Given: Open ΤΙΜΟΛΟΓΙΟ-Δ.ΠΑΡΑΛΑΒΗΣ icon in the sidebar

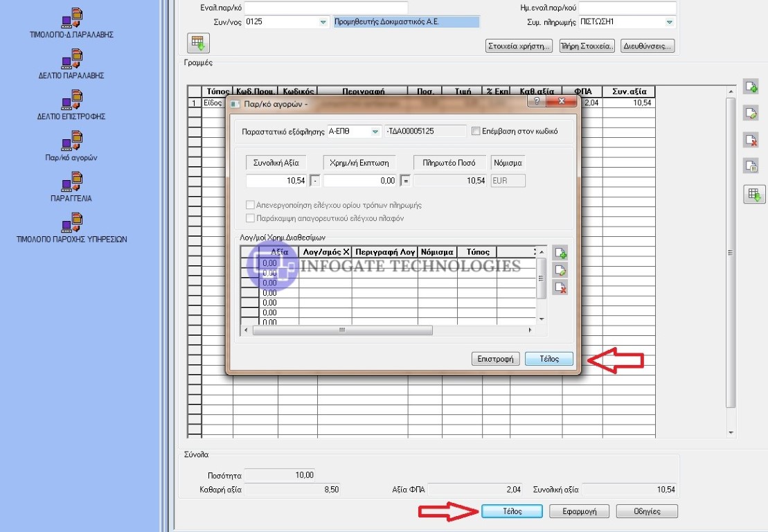Looking at the screenshot, I should [x=72, y=20].
